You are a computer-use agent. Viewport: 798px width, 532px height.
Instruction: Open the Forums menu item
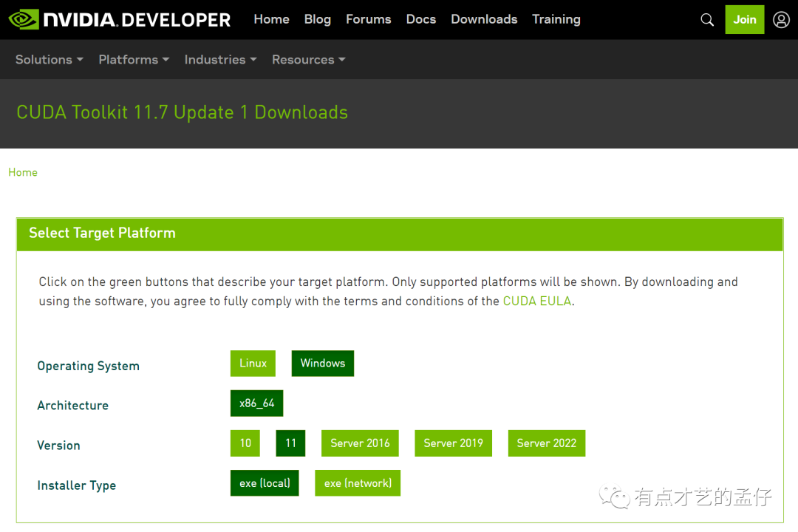point(369,19)
